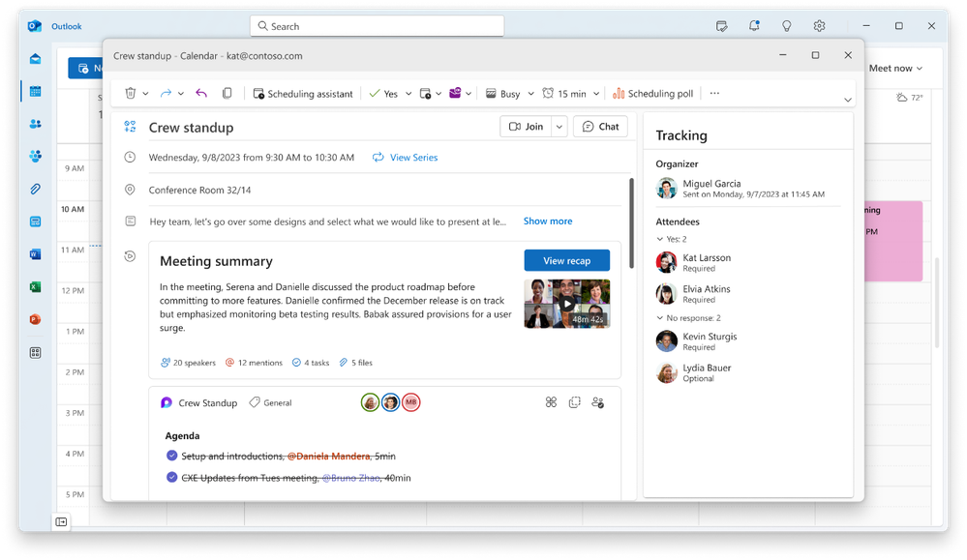Open Outlook settings gear

pos(819,26)
